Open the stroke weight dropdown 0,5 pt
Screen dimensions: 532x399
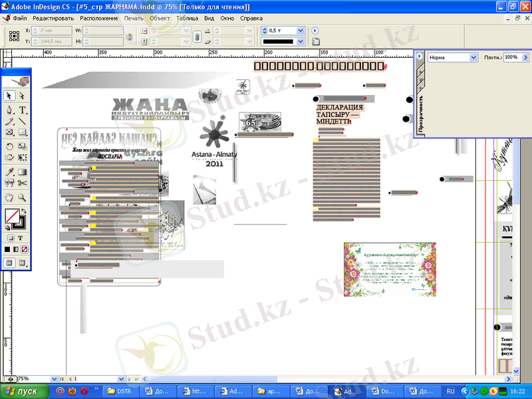[x=300, y=31]
